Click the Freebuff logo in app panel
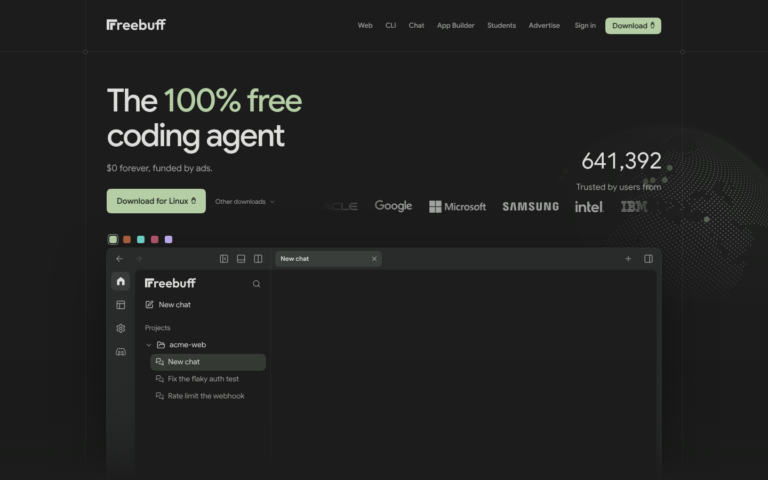 (x=170, y=283)
